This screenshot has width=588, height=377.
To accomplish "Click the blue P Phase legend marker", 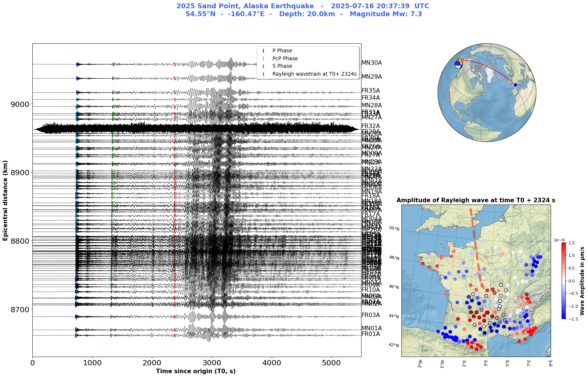I will coord(263,51).
